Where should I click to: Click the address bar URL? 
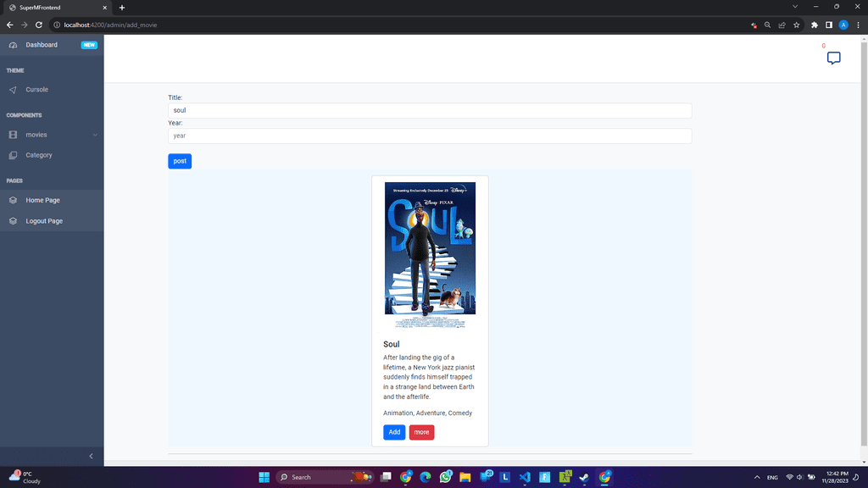click(110, 25)
